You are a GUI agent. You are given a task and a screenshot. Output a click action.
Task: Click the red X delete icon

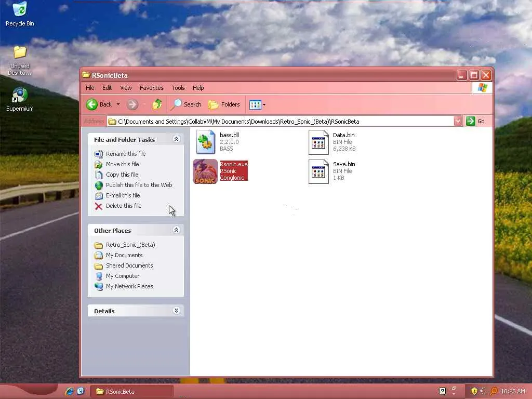click(x=98, y=206)
